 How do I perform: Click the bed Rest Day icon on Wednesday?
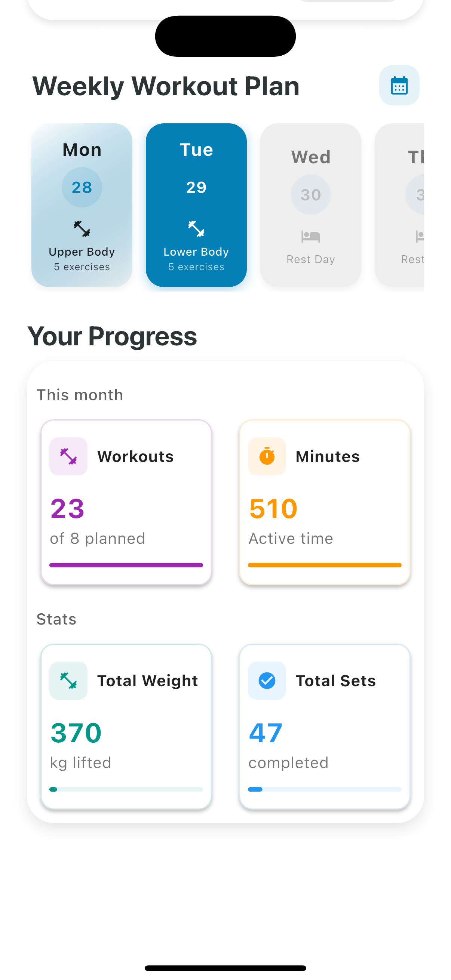pyautogui.click(x=310, y=237)
